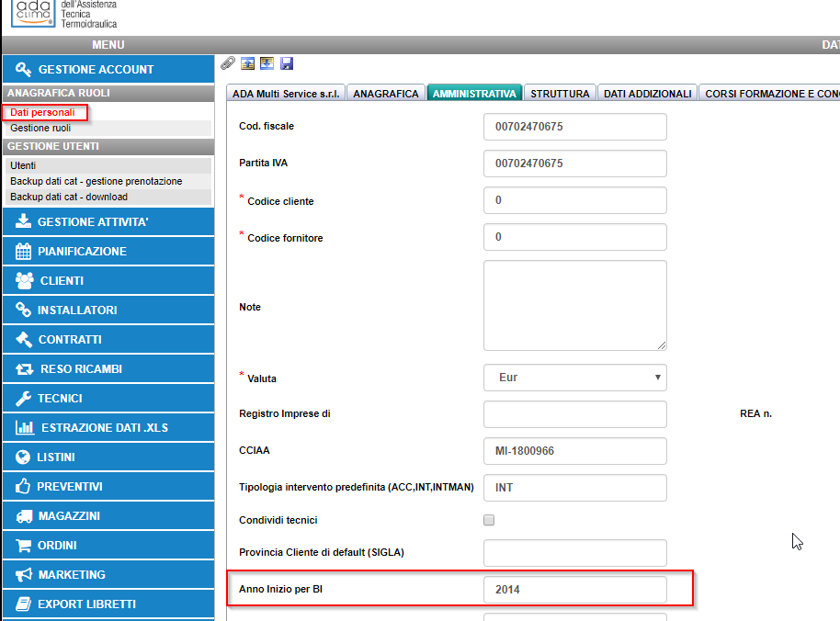
Task: Click the Gestione Account key icon
Action: tap(24, 69)
